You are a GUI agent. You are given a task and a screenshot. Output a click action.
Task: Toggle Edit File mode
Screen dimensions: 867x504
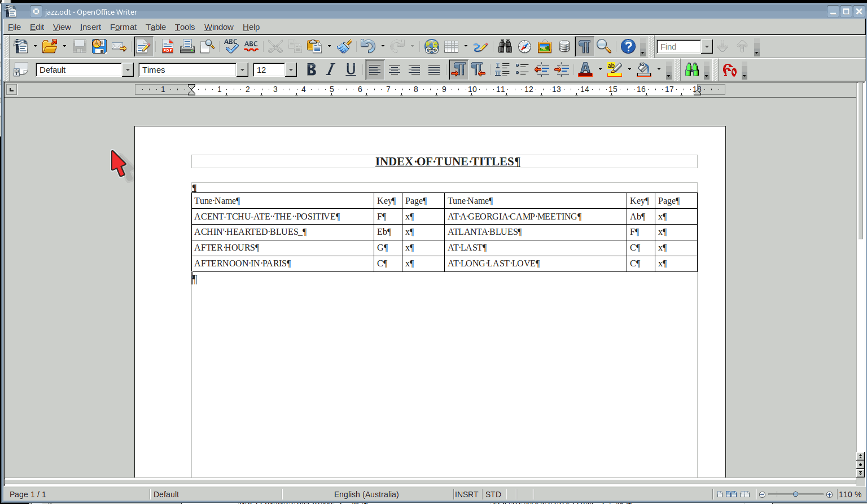tap(143, 46)
